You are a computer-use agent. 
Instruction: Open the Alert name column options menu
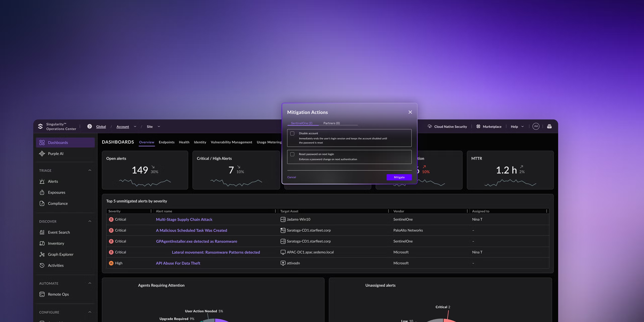pyautogui.click(x=275, y=211)
